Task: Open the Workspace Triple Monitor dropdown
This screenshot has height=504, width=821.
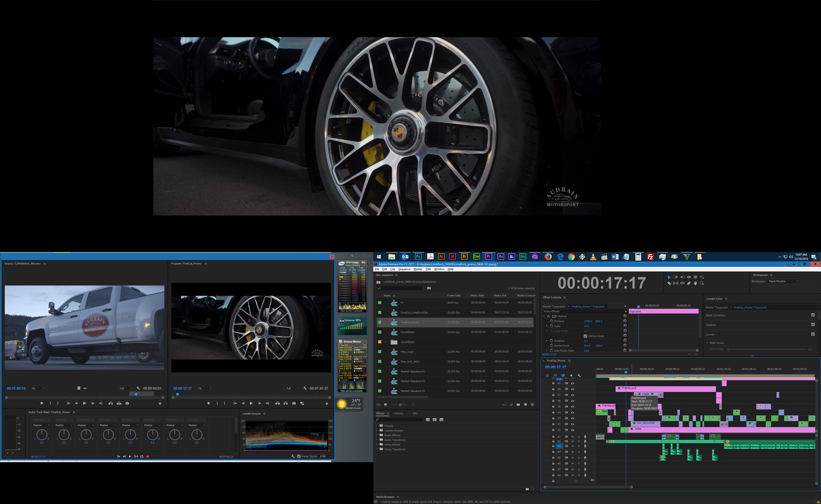Action: tap(784, 281)
